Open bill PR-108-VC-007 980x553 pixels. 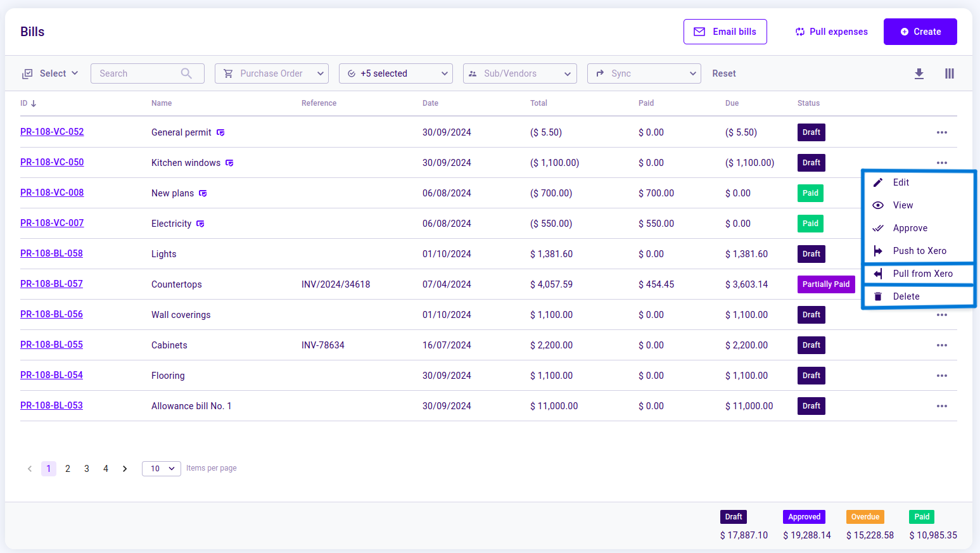pyautogui.click(x=52, y=223)
